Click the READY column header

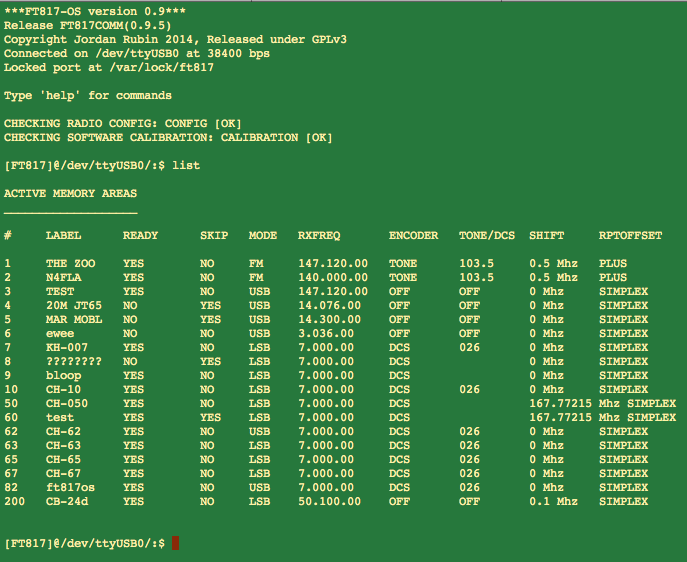140,236
